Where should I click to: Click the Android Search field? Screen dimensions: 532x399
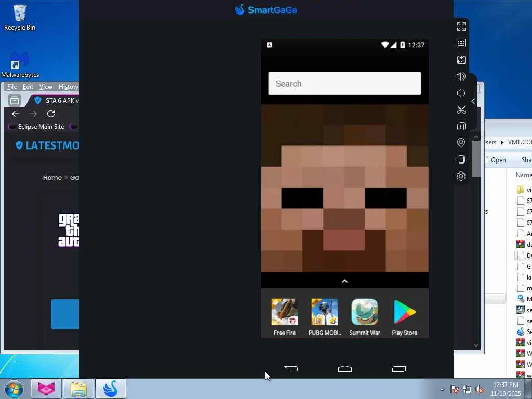click(x=344, y=84)
